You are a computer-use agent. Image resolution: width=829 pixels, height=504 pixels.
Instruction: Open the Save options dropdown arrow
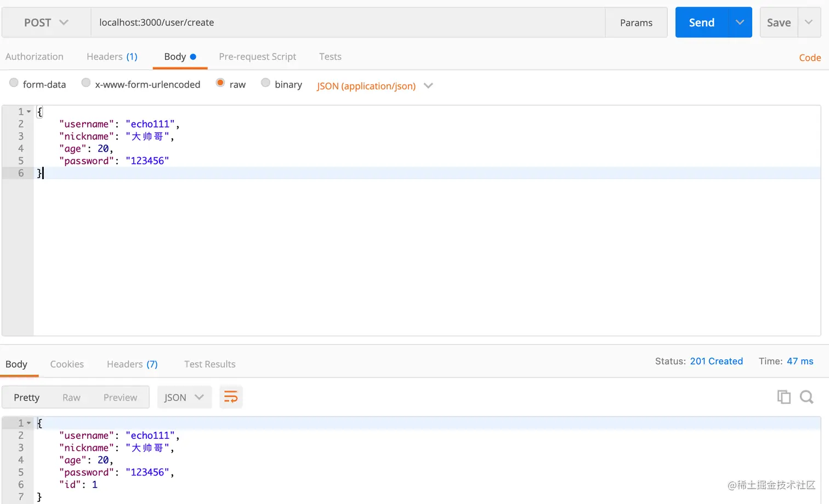[x=809, y=22]
